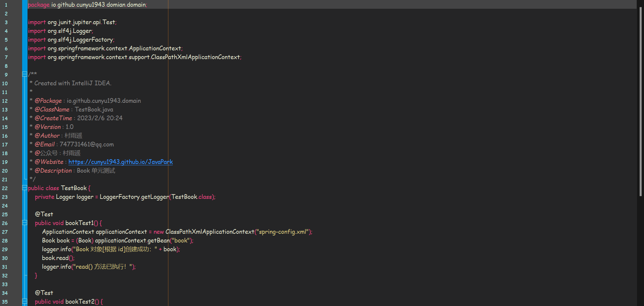Place cursor on 'package' keyword in line 1
This screenshot has width=644, height=306.
[39, 5]
